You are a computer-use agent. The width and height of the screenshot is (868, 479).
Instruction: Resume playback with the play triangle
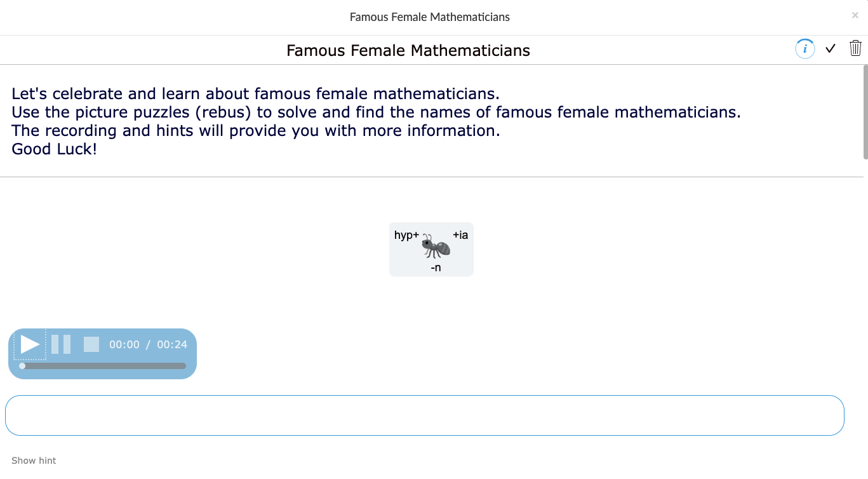coord(29,344)
